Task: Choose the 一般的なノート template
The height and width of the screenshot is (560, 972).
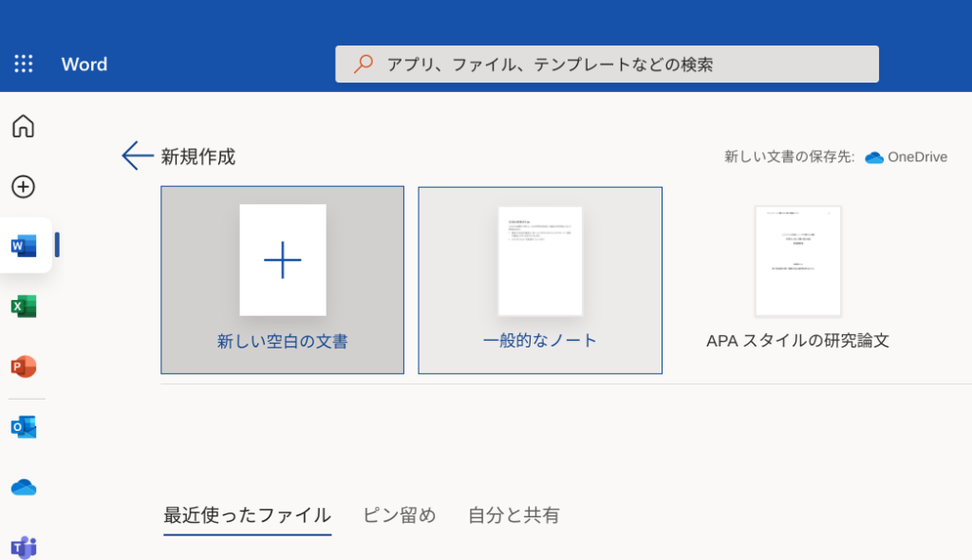Action: click(x=540, y=280)
